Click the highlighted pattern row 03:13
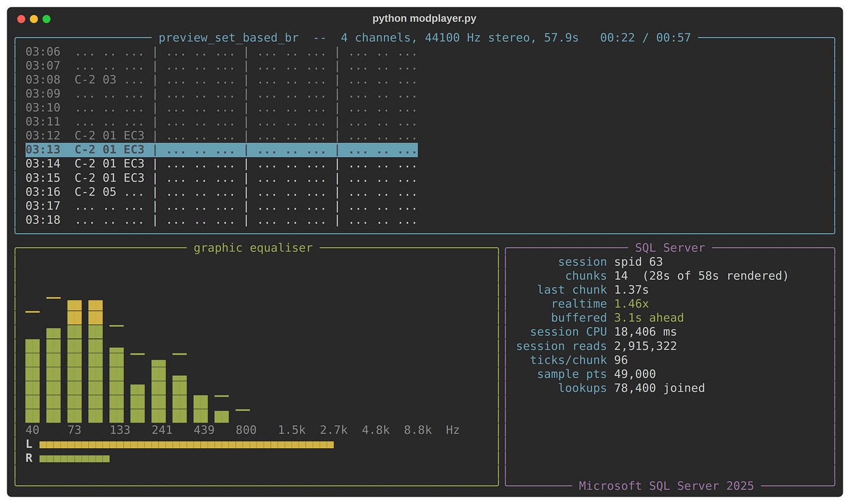The image size is (850, 504). point(222,150)
